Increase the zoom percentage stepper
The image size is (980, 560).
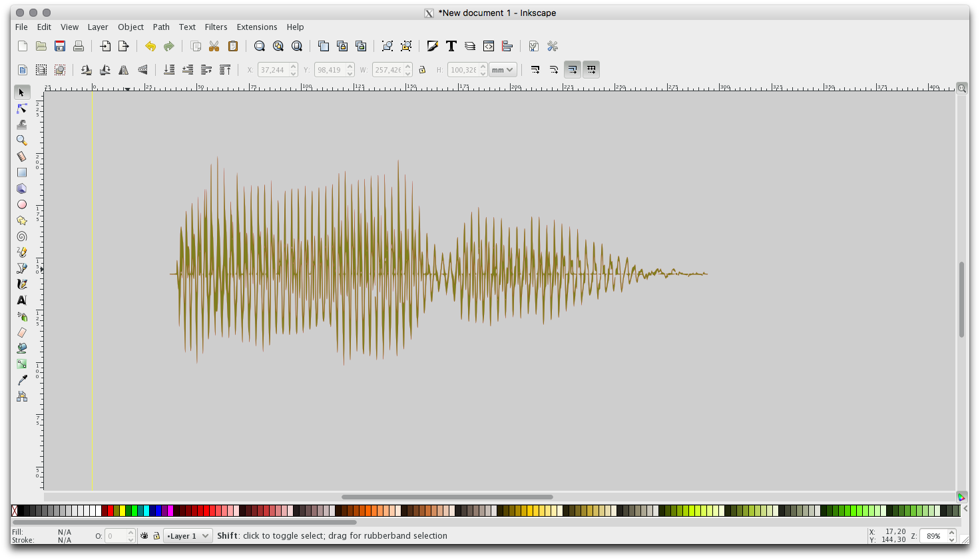point(952,532)
